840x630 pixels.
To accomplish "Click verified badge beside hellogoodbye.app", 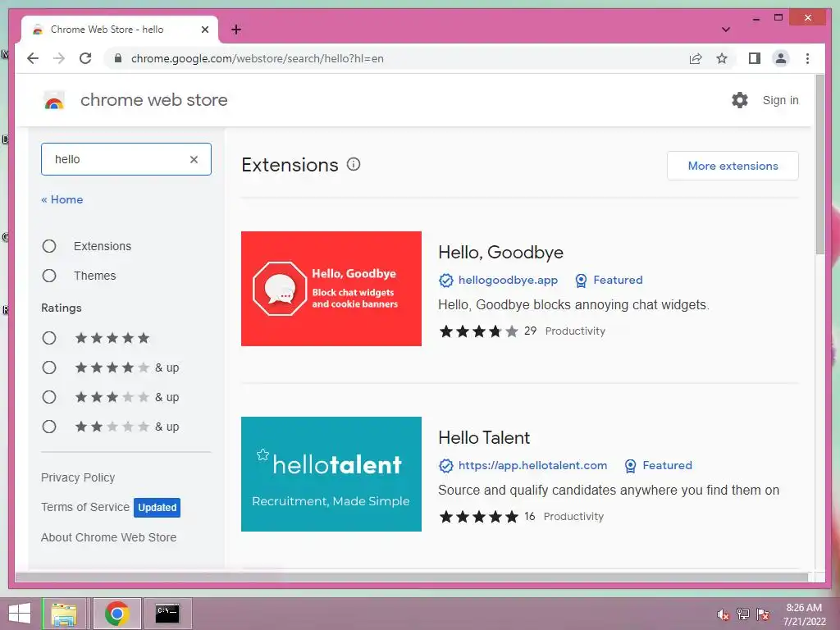I will (445, 281).
